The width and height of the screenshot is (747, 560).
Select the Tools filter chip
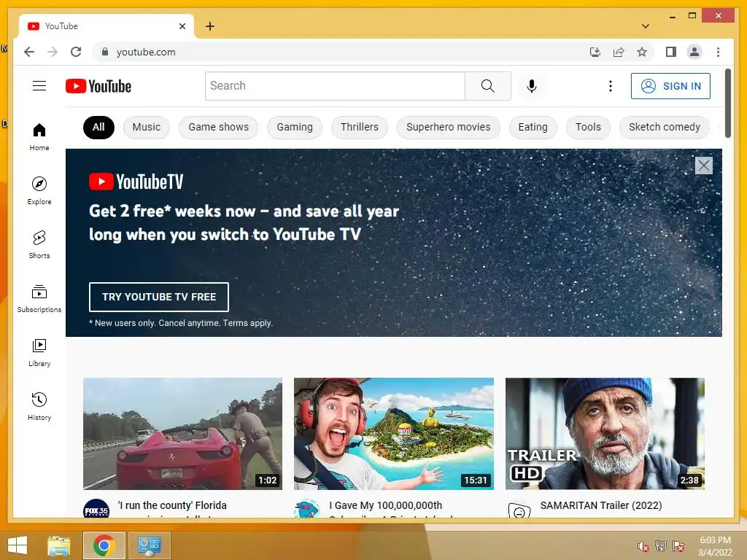point(588,127)
